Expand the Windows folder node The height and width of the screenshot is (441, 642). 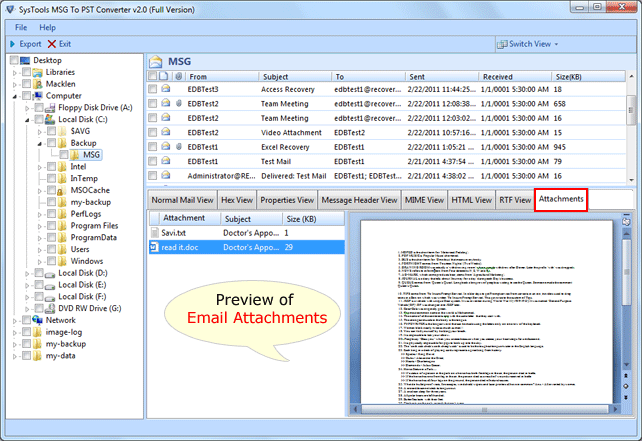[x=39, y=262]
